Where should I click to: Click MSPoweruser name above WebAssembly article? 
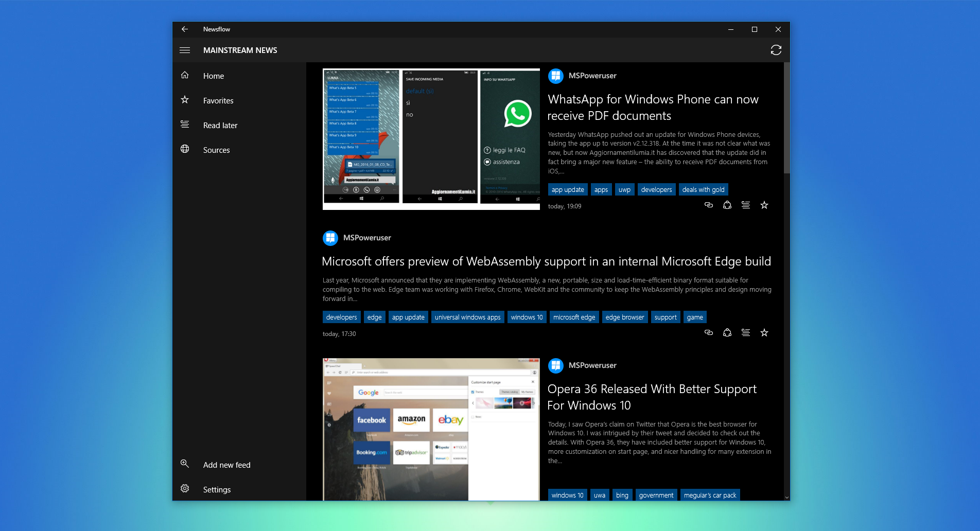[x=367, y=238]
